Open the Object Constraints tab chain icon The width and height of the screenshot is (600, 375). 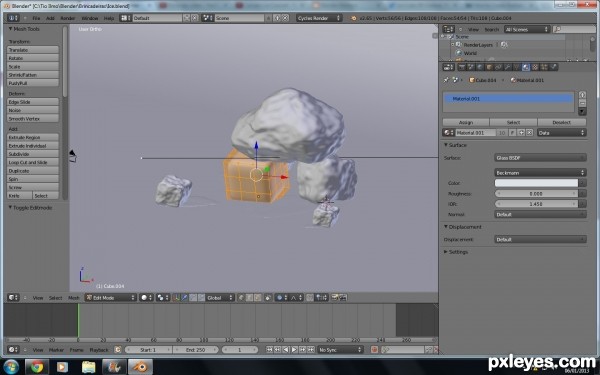pyautogui.click(x=498, y=67)
